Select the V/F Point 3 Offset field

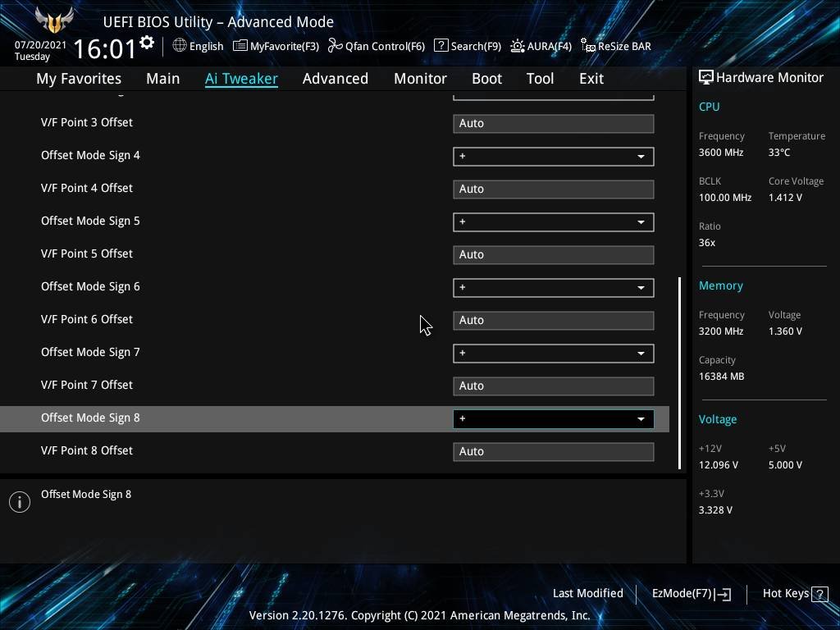point(553,123)
